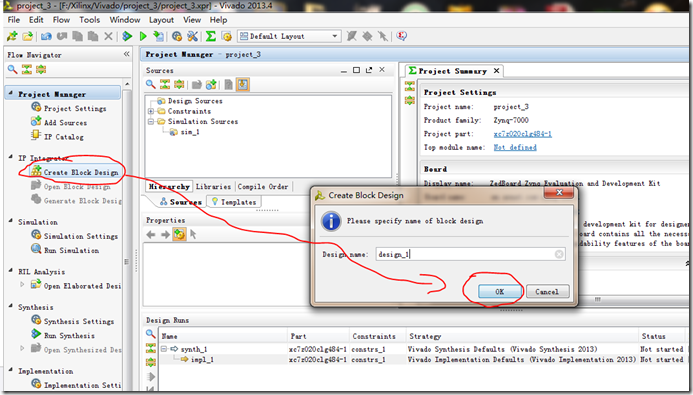Collapse the Implementation section triangle
This screenshot has width=693, height=395.
point(11,370)
